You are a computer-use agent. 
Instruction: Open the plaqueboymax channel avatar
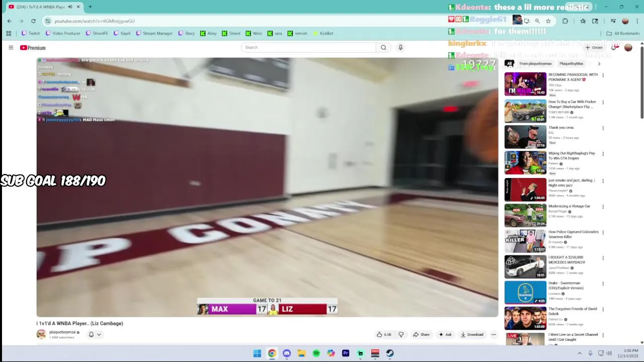[x=41, y=334]
